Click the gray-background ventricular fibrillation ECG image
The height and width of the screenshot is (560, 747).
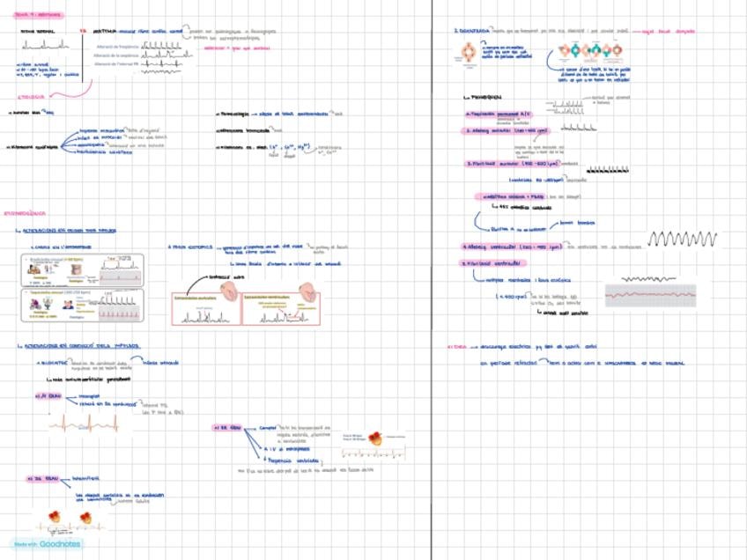650,295
